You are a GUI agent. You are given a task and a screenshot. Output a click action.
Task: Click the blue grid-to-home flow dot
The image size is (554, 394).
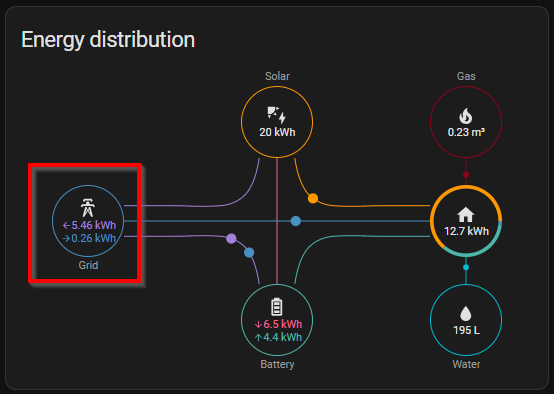tap(296, 221)
